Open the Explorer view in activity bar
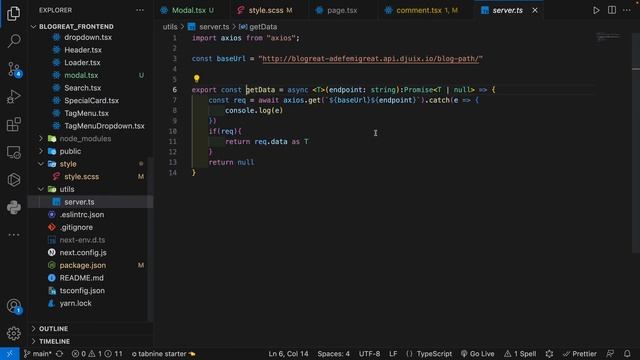The image size is (640, 360). 13,13
